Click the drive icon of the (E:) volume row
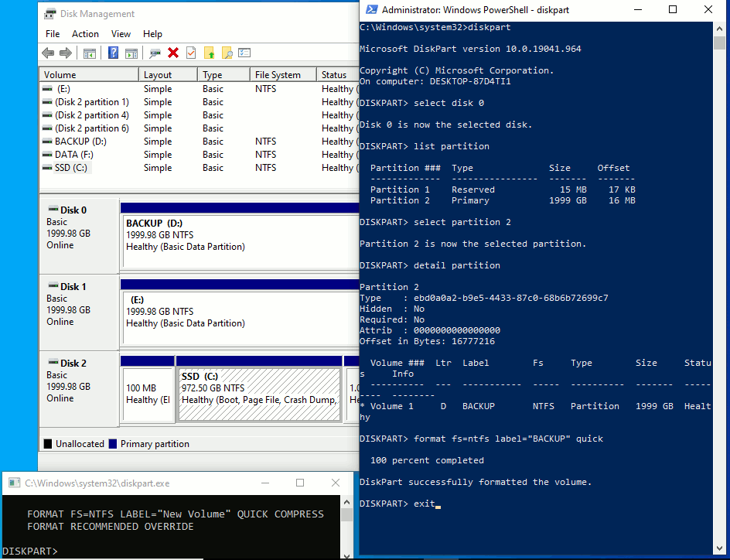The height and width of the screenshot is (560, 730). pos(47,88)
